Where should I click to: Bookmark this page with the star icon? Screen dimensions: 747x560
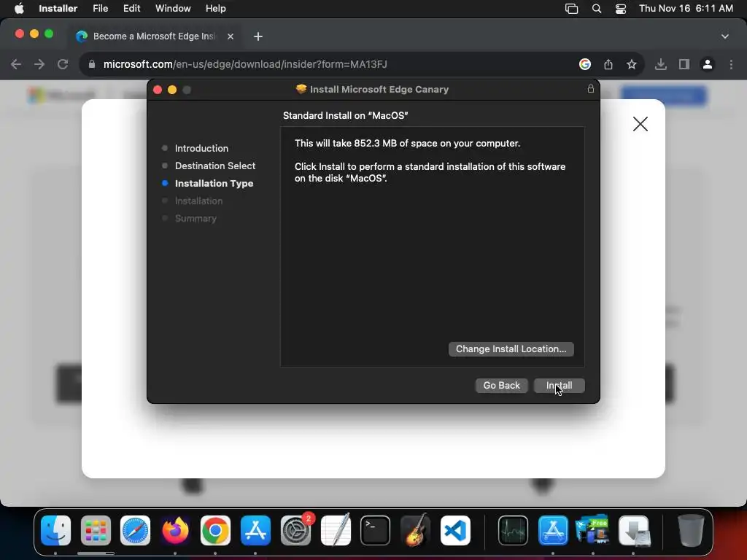point(631,64)
